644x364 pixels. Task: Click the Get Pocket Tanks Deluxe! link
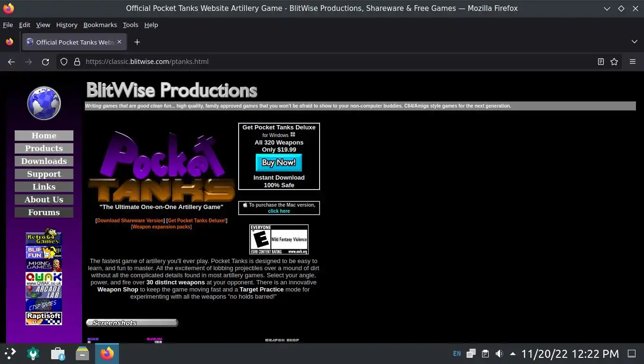click(197, 220)
